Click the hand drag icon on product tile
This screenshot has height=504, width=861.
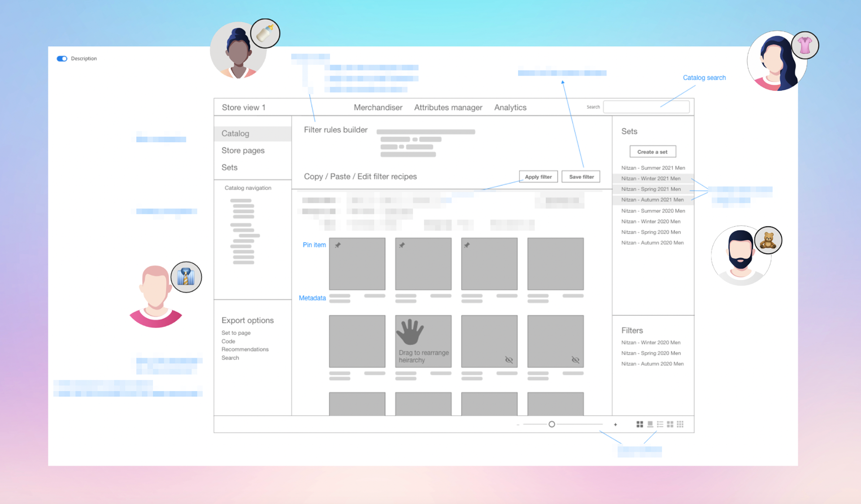pos(410,332)
